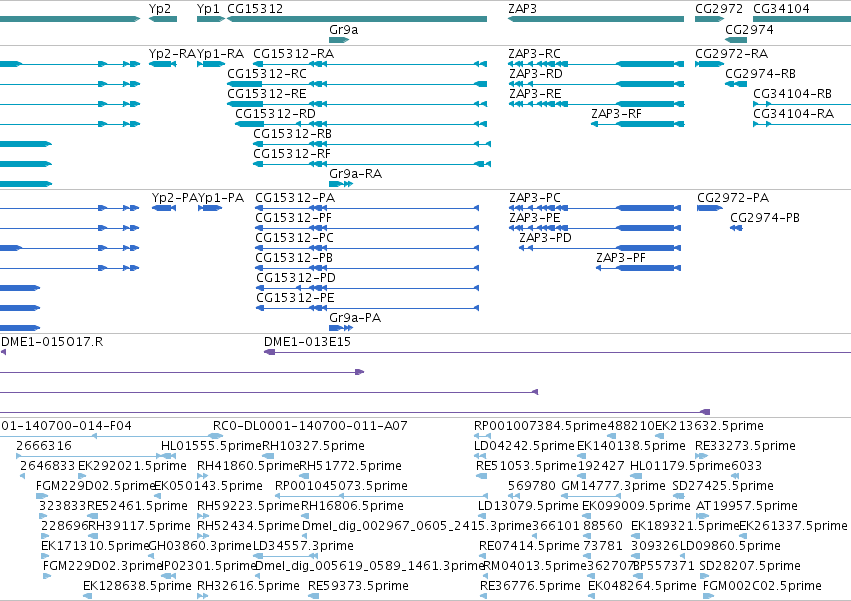
Task: Click the CG15312-PF protein label
Action: coord(294,218)
